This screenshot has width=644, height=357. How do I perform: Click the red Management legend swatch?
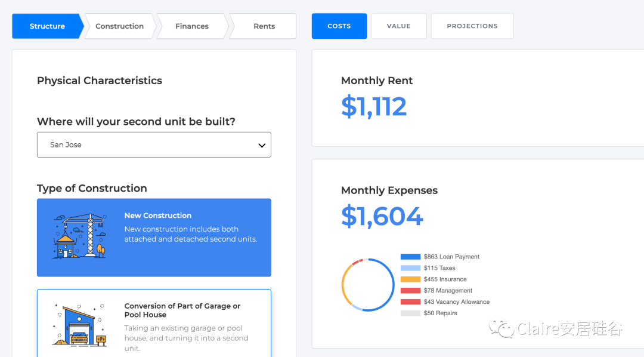click(x=410, y=290)
